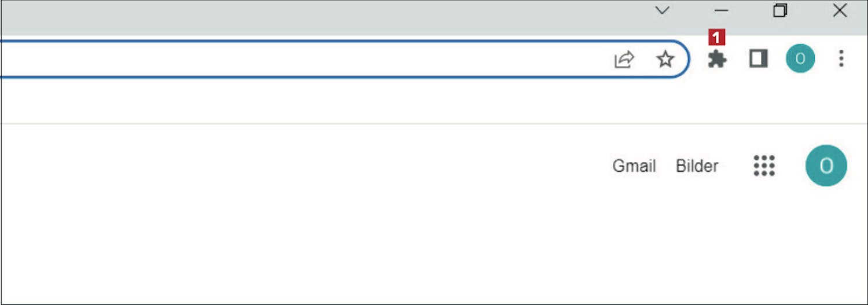The height and width of the screenshot is (305, 868).
Task: Restore down the Chrome window
Action: coord(780,10)
